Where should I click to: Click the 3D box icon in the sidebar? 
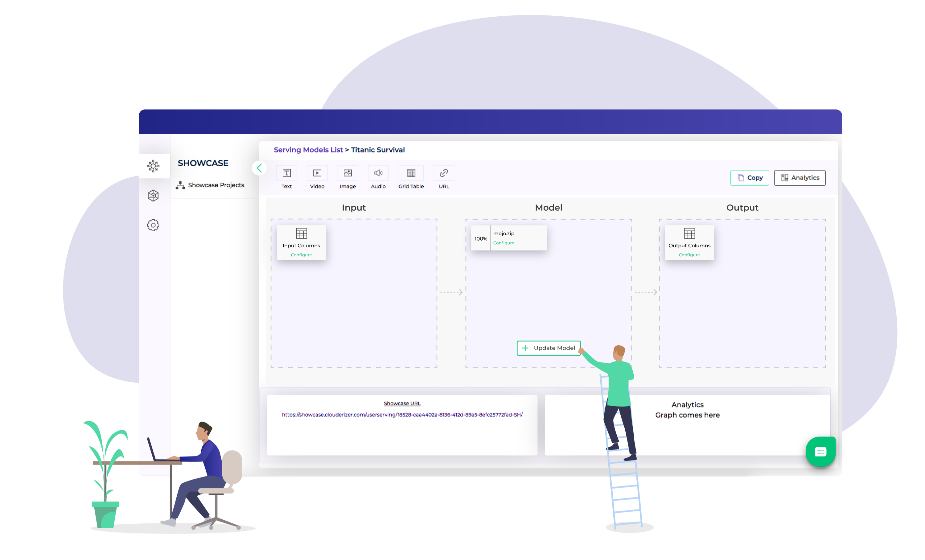[154, 196]
